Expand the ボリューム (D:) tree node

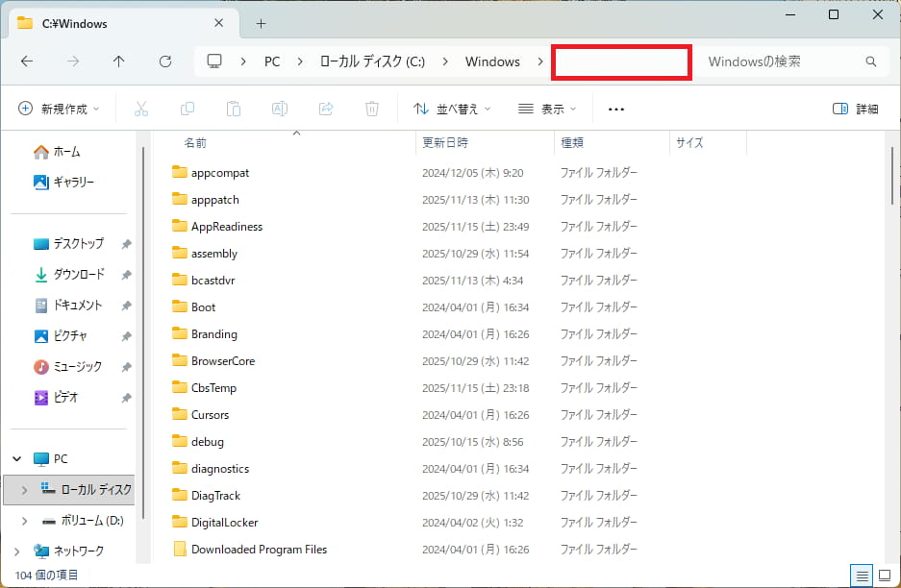(25, 520)
